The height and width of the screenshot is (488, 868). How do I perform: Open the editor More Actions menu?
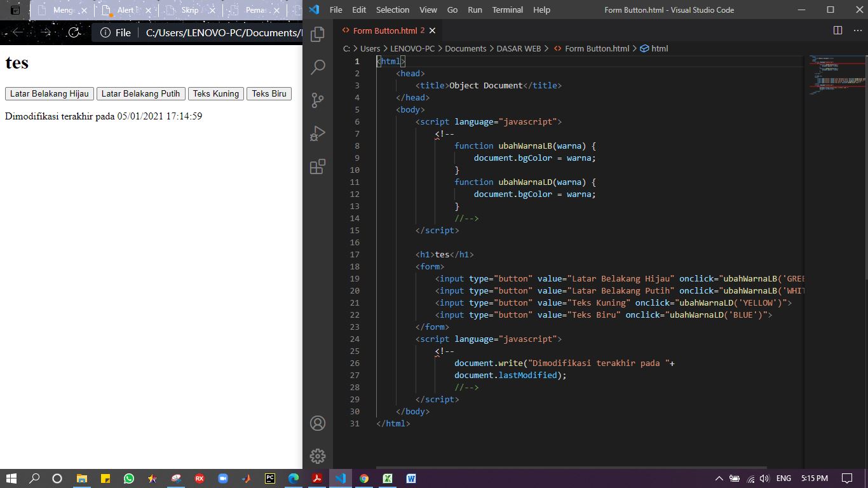857,30
